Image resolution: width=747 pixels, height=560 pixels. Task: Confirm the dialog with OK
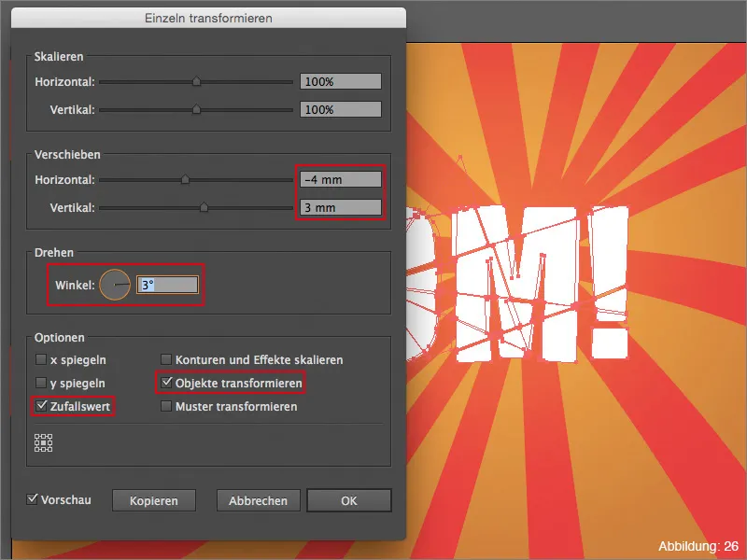[x=349, y=500]
